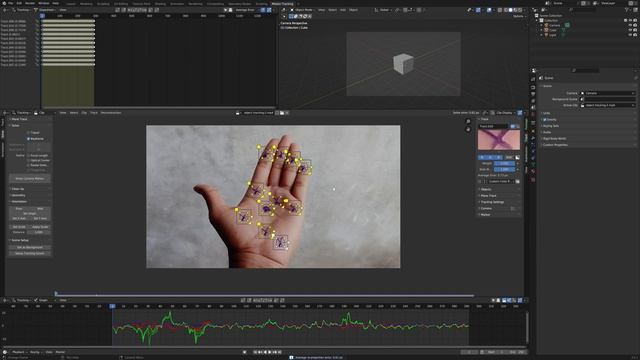The image size is (640, 360).
Task: Switch viewport shading to rendered
Action: click(x=520, y=10)
